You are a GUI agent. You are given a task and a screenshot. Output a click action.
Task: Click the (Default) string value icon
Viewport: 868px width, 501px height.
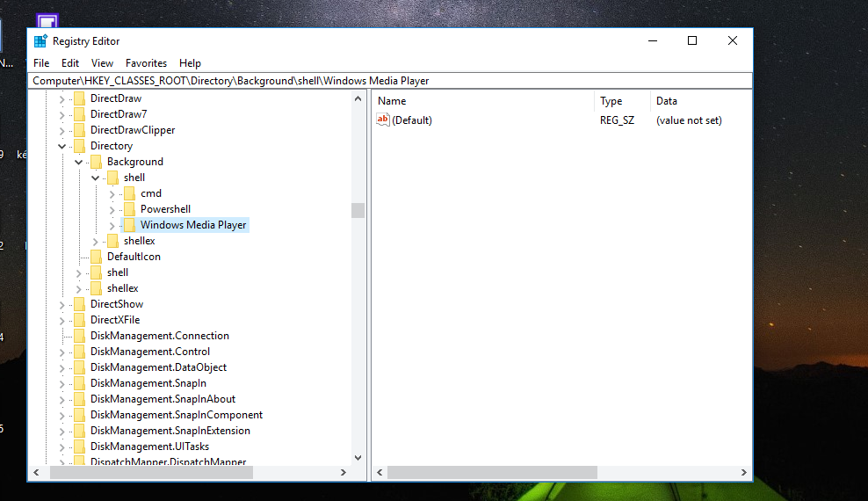click(x=382, y=120)
